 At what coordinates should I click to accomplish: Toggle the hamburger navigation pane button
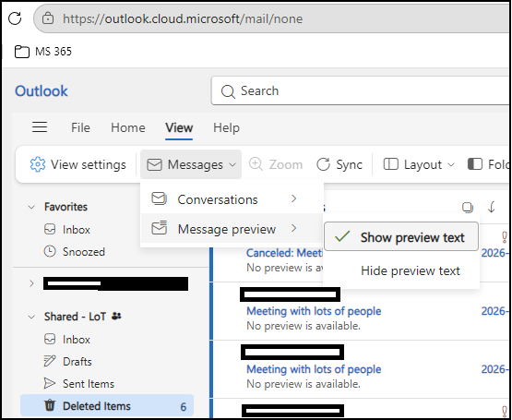40,127
